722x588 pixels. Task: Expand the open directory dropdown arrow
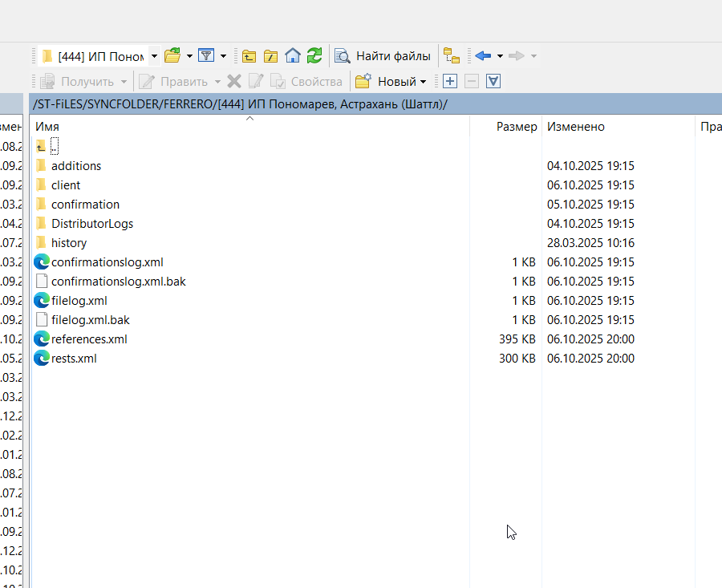pos(189,56)
